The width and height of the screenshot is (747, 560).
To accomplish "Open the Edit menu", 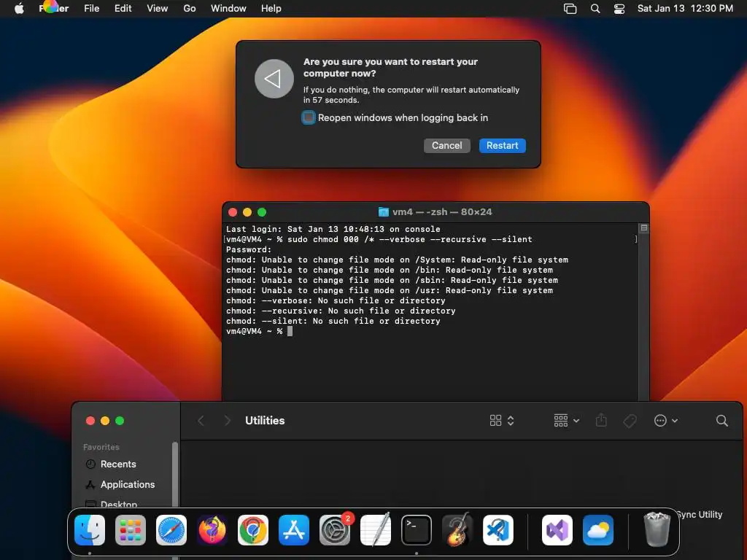I will (x=123, y=9).
